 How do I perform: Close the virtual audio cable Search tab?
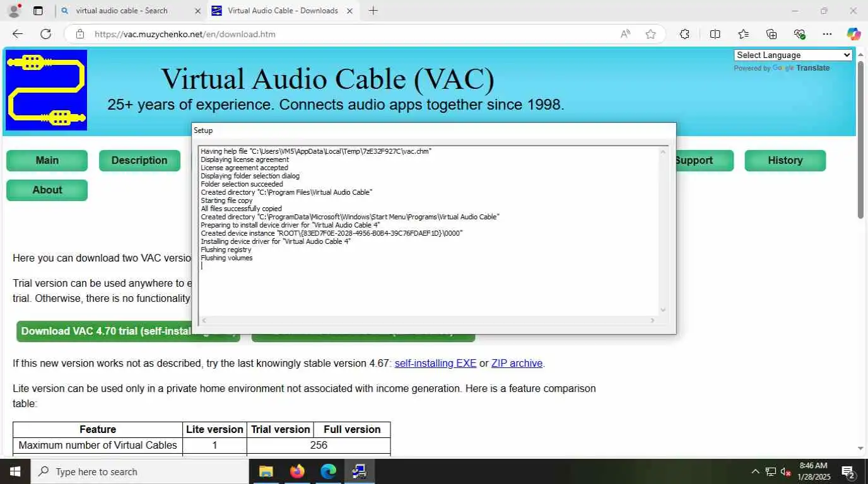[197, 11]
